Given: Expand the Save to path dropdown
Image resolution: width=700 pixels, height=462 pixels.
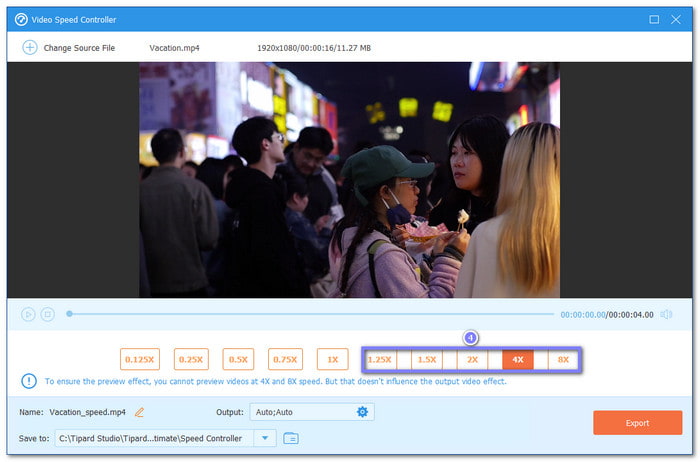Looking at the screenshot, I should (x=264, y=438).
